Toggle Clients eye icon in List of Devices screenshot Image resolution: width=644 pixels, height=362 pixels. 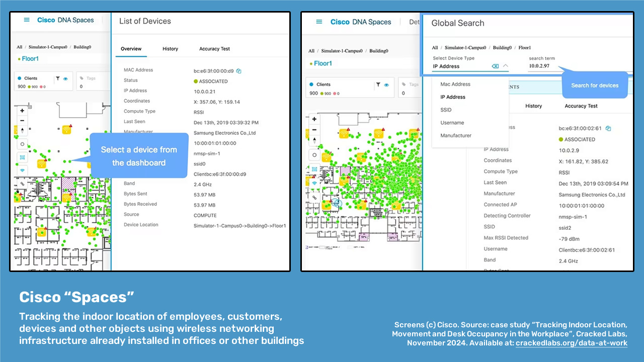65,79
